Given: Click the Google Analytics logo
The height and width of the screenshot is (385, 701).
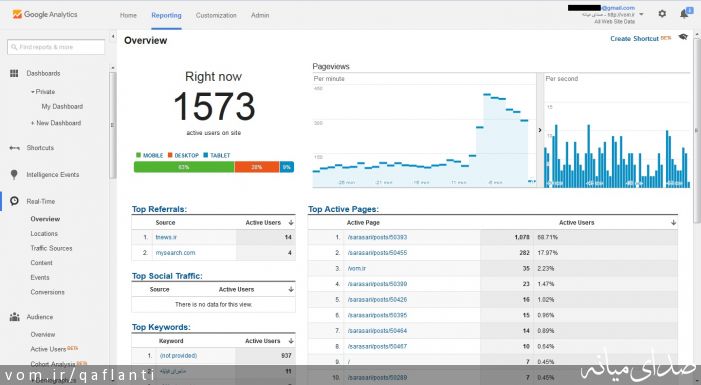Looking at the screenshot, I should pos(45,15).
